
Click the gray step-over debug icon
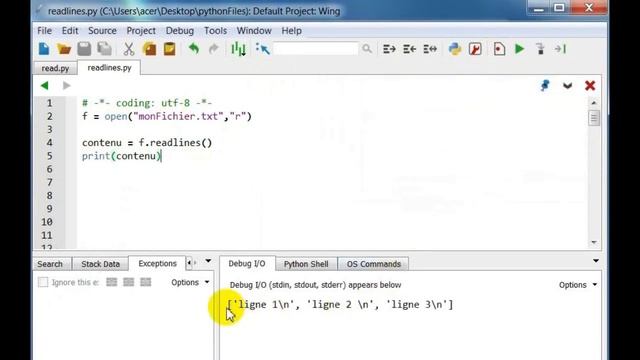540,49
